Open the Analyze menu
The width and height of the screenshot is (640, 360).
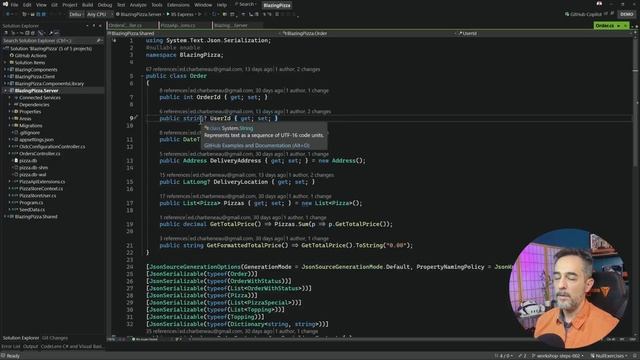138,5
